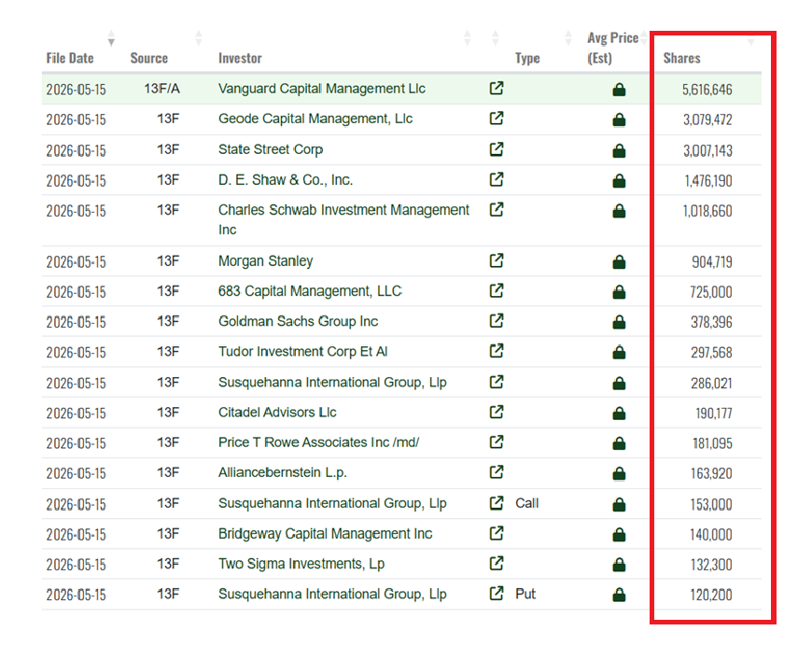Viewport: 812px width, 645px height.
Task: Select the 13F/A source cell
Action: (x=161, y=89)
